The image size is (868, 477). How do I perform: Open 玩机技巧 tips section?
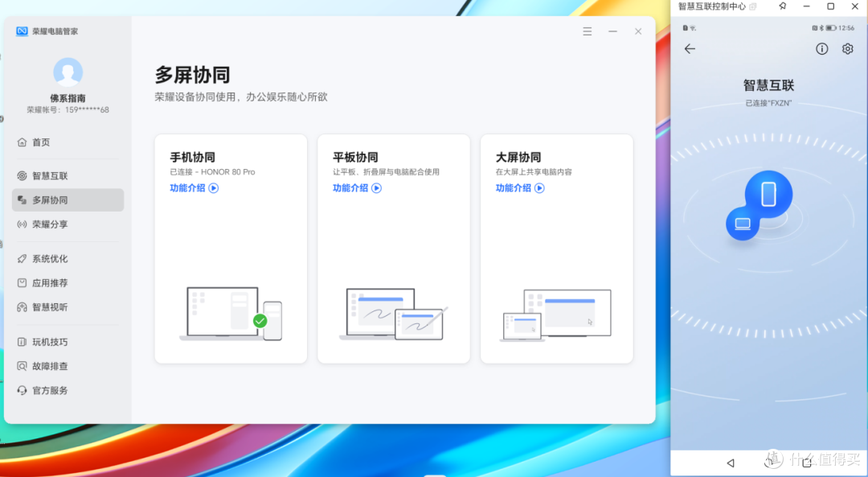point(48,341)
